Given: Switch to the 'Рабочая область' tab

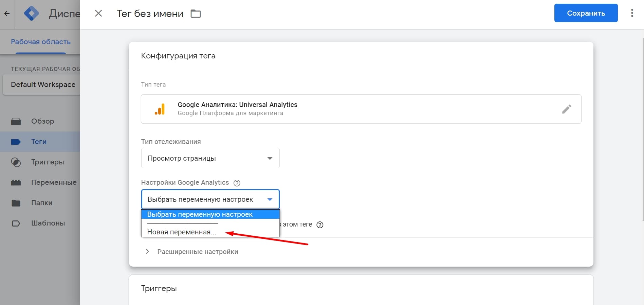Looking at the screenshot, I should (41, 42).
